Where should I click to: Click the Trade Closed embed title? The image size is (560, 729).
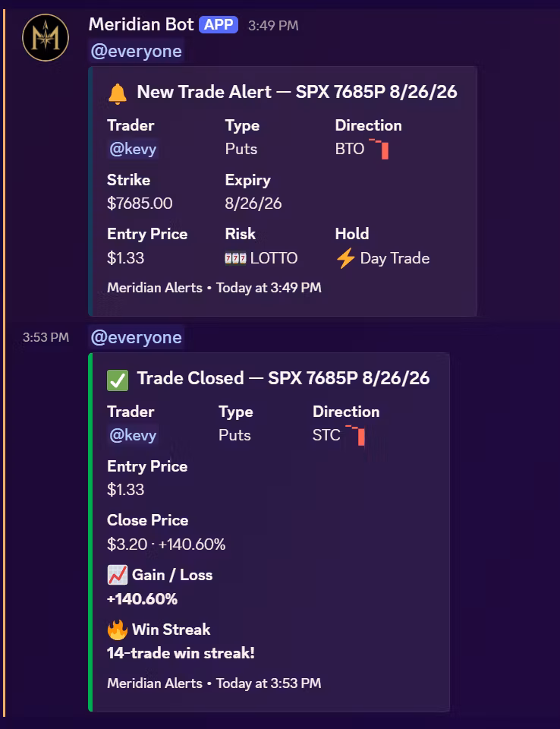[x=283, y=378]
